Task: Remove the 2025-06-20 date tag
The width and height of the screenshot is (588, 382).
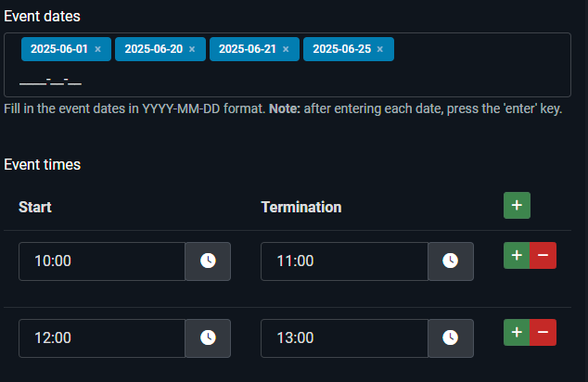Action: click(x=192, y=49)
